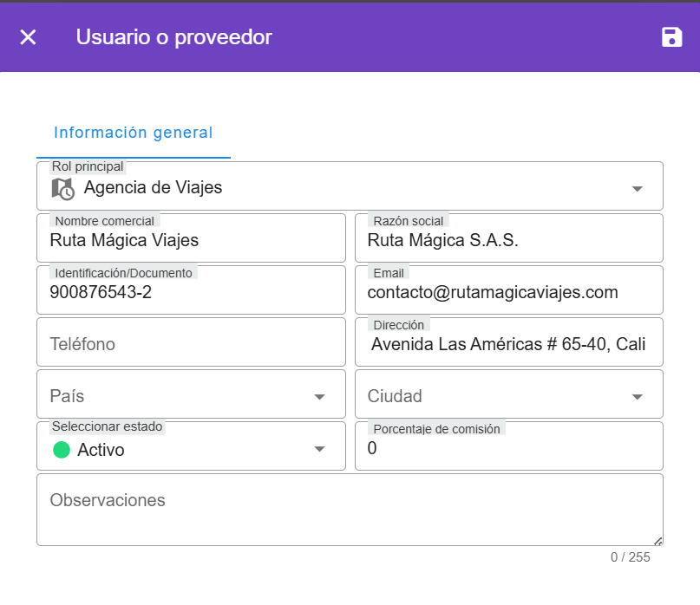The height and width of the screenshot is (605, 700).
Task: Click the Nombre comercial field
Action: 191,241
